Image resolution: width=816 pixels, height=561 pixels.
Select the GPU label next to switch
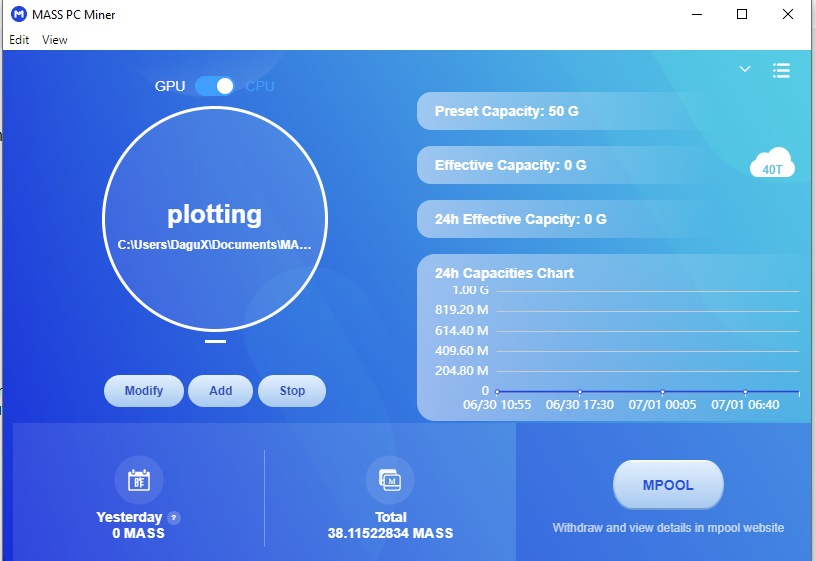point(170,86)
